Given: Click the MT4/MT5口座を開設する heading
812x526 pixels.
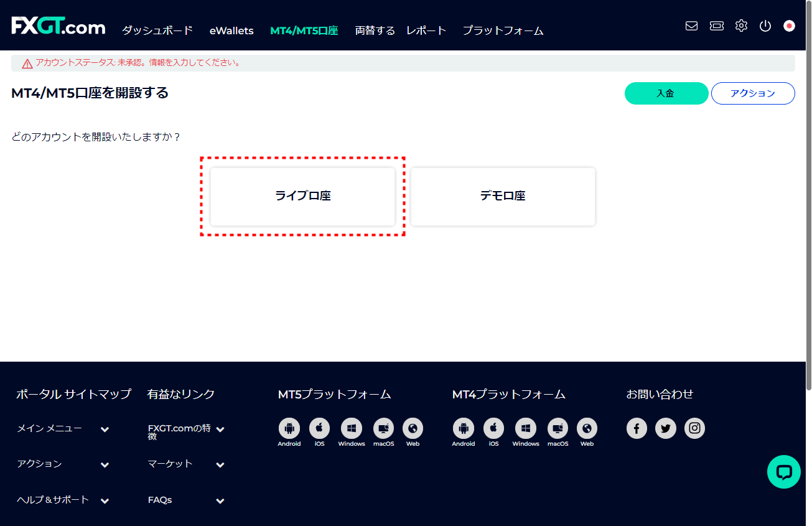Looking at the screenshot, I should [90, 93].
